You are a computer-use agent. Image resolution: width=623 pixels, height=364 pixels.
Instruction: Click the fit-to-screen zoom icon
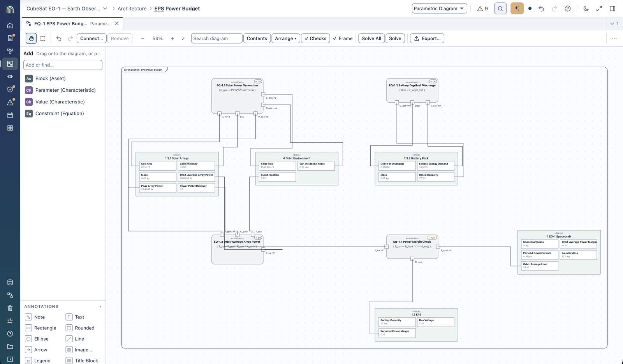[x=183, y=38]
